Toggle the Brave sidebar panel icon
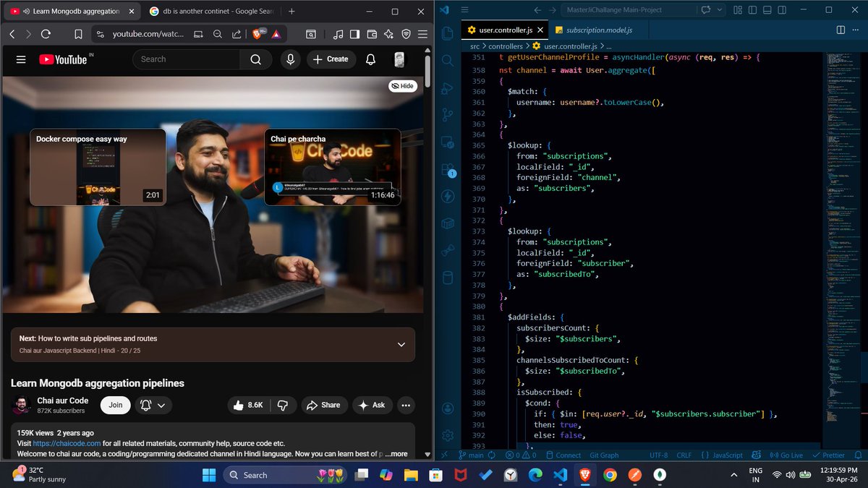The height and width of the screenshot is (488, 868). click(354, 34)
